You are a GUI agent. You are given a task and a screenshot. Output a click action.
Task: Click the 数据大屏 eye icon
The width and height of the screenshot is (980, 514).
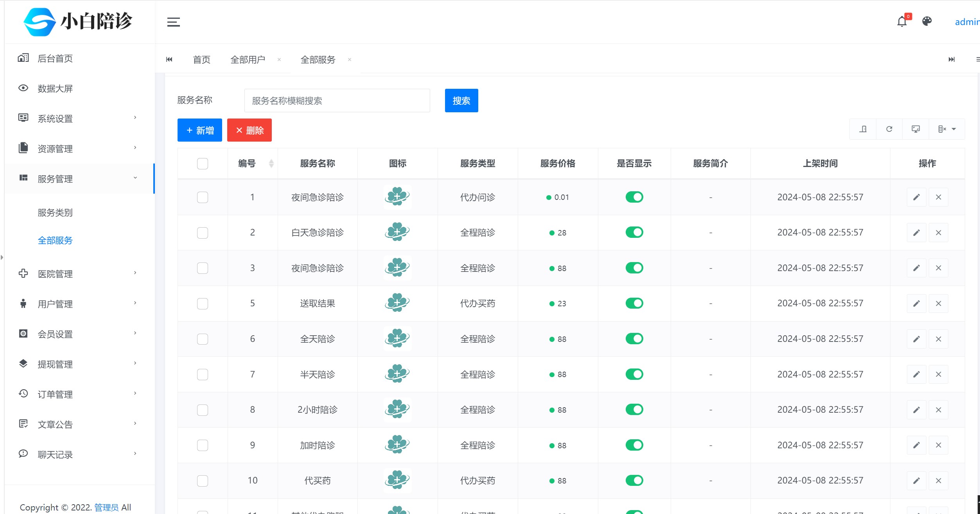coord(23,88)
